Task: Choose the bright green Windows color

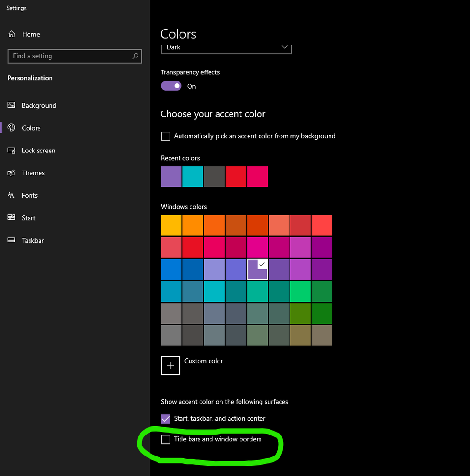Action: click(300, 291)
